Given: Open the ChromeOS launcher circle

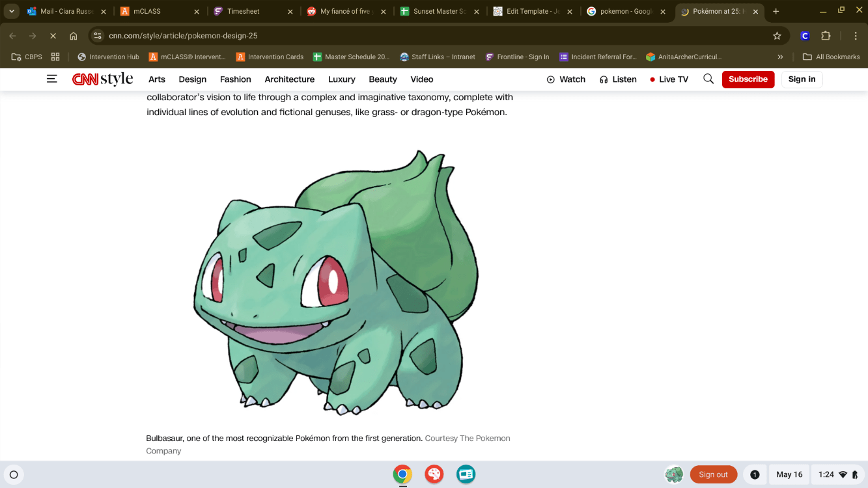Looking at the screenshot, I should point(14,474).
